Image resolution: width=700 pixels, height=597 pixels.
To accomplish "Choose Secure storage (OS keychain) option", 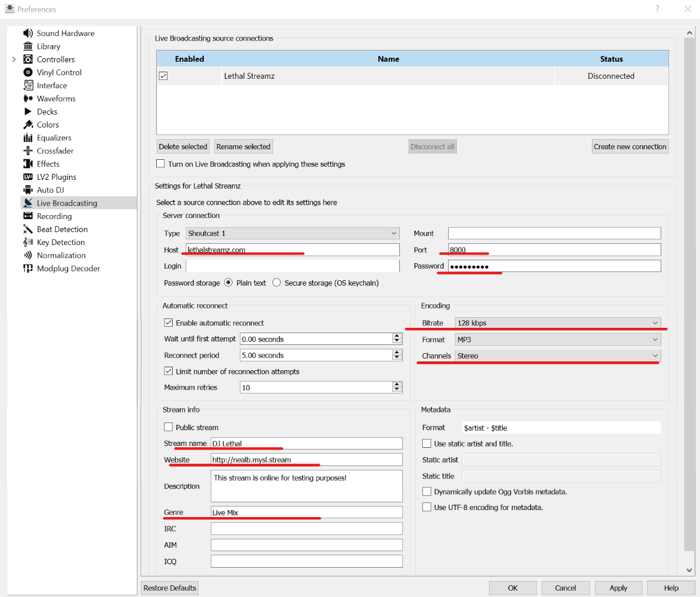I will (277, 283).
